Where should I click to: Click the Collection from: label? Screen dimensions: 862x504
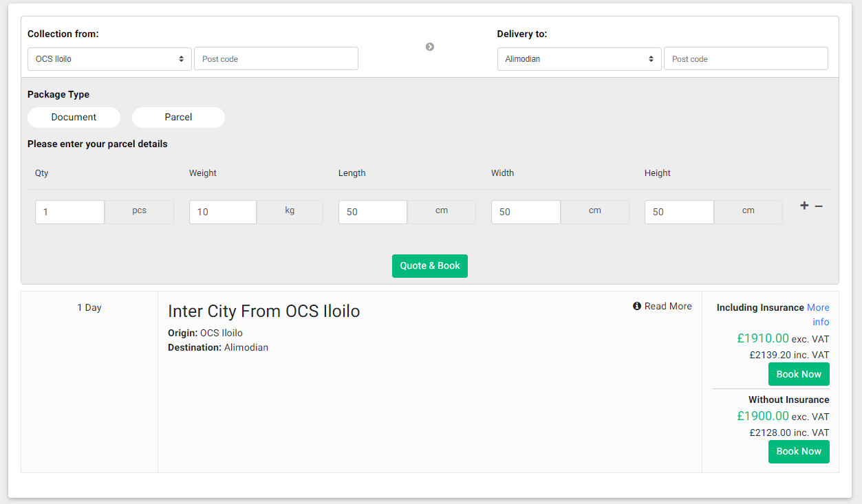tap(63, 34)
